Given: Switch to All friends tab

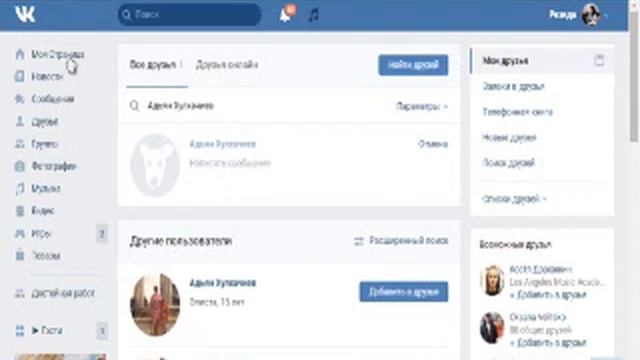Looking at the screenshot, I should (x=153, y=65).
